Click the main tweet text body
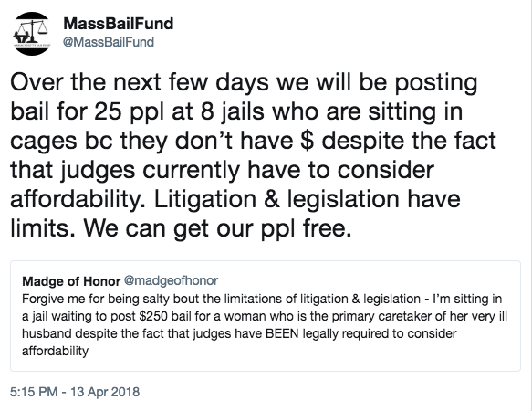This screenshot has height=411, width=532. click(253, 155)
